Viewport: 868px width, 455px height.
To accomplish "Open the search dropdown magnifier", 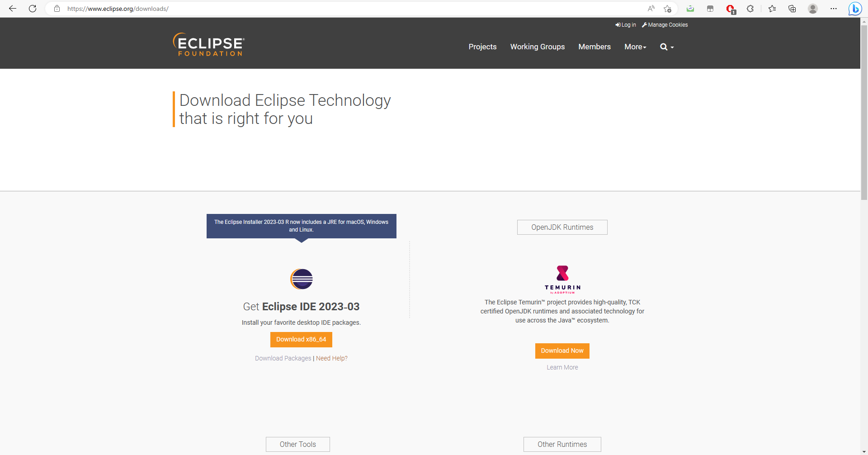I will (x=667, y=47).
